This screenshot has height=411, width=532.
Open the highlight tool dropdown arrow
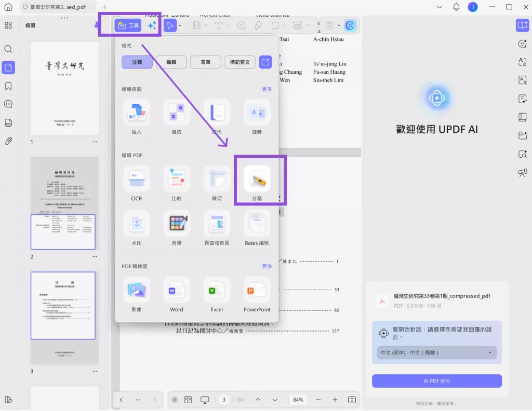[206, 25]
